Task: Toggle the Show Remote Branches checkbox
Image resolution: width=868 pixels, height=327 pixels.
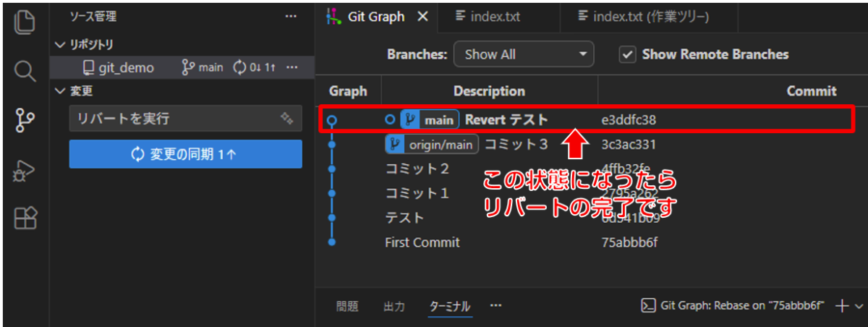Action: pyautogui.click(x=627, y=54)
